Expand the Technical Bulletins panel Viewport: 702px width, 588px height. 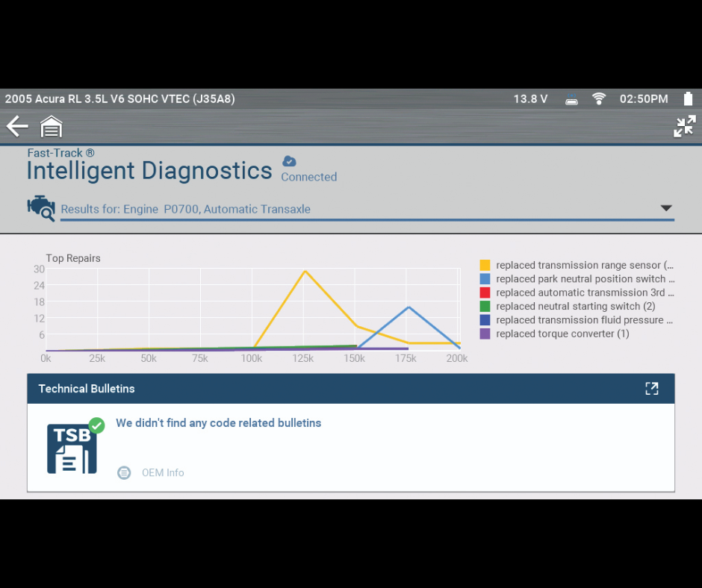coord(652,389)
